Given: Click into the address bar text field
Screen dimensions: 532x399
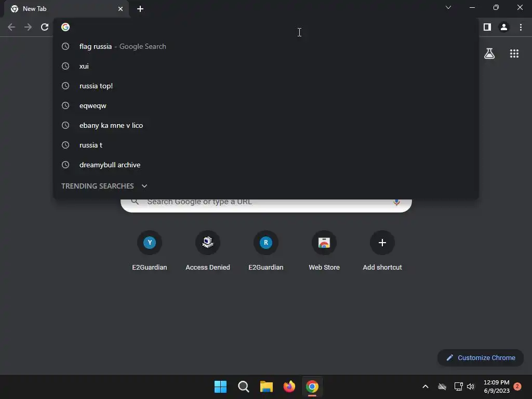Looking at the screenshot, I should click(x=271, y=27).
